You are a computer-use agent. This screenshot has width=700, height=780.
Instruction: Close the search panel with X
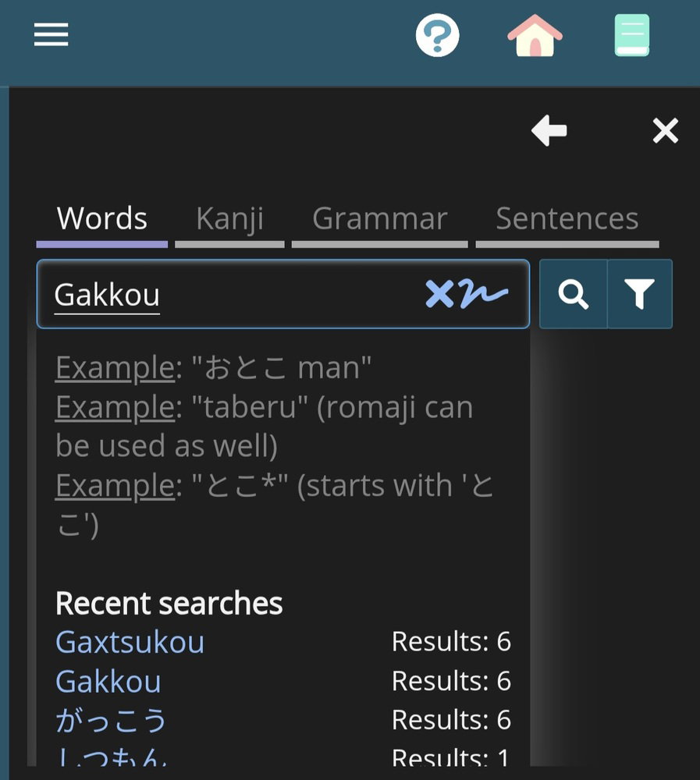[x=665, y=131]
